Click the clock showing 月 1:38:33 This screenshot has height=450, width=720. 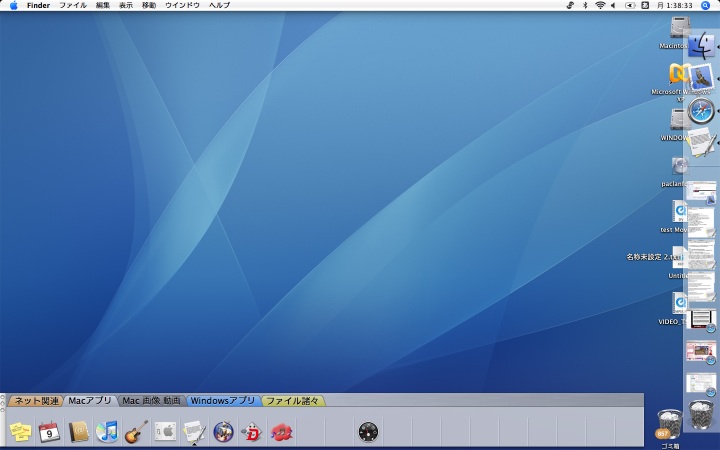(x=674, y=6)
